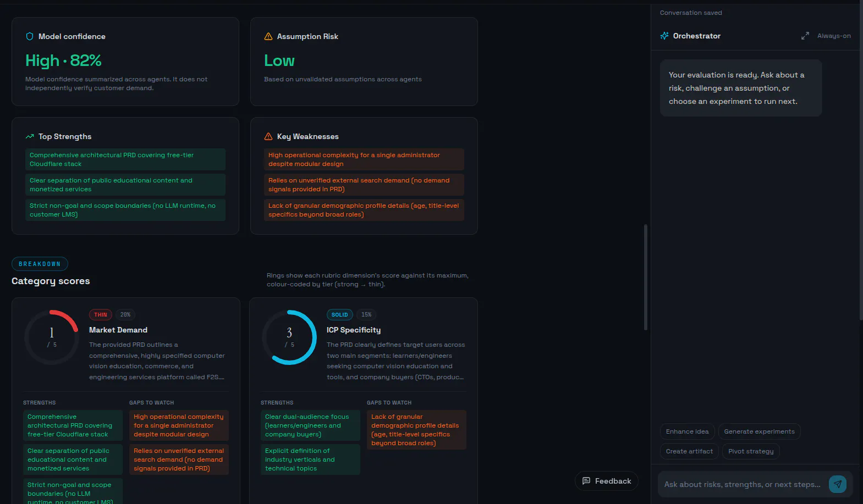Click the Category scores heading
This screenshot has width=863, height=504.
(x=51, y=281)
